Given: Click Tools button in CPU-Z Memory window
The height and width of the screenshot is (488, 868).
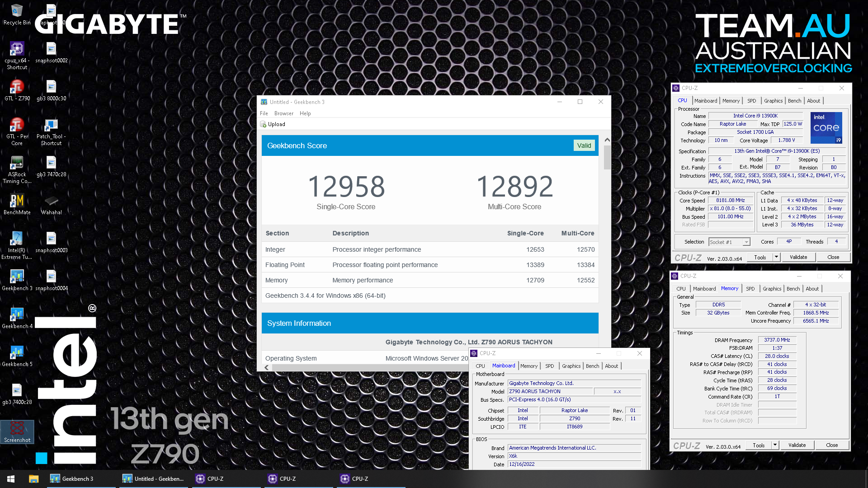Looking at the screenshot, I should pos(759,445).
